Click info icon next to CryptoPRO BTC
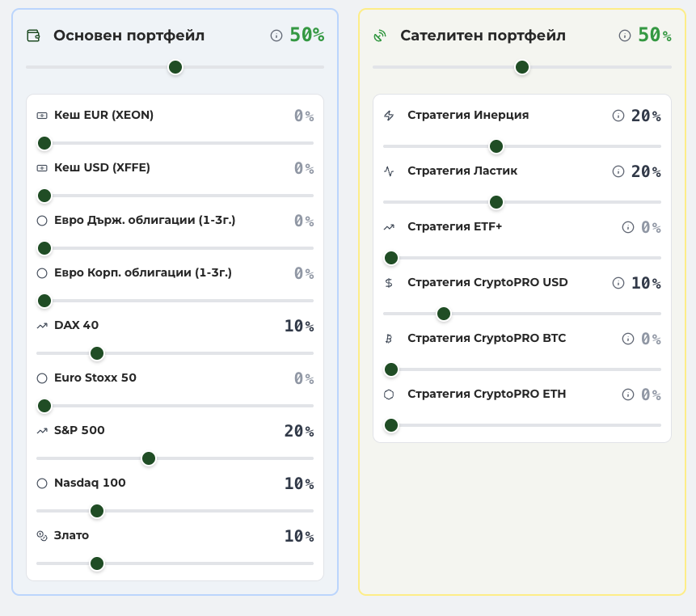The width and height of the screenshot is (696, 616). (627, 339)
